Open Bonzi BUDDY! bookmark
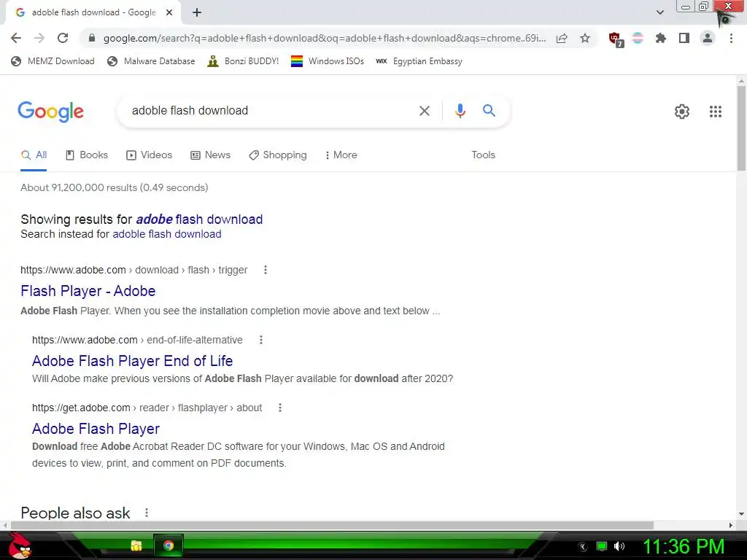This screenshot has height=560, width=747. click(243, 61)
